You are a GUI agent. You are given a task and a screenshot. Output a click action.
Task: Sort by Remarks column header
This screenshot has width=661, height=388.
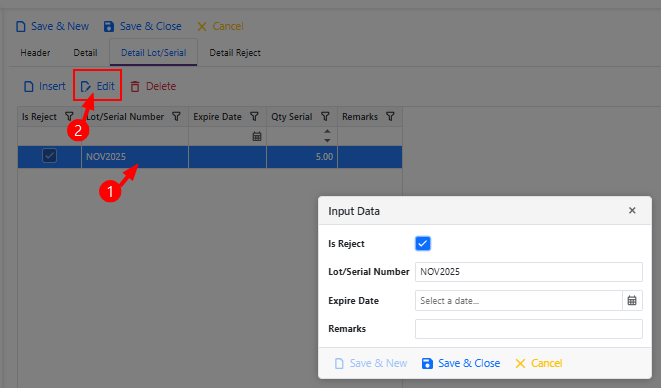pos(360,117)
